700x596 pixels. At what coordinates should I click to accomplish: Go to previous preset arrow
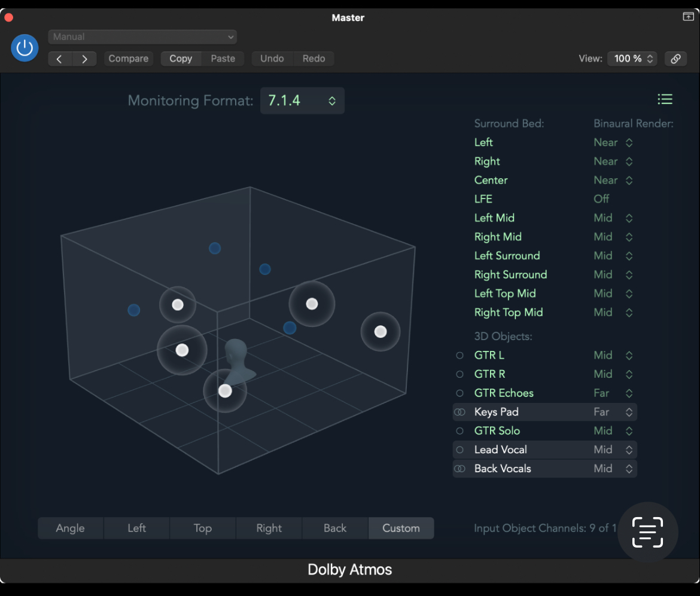click(60, 59)
